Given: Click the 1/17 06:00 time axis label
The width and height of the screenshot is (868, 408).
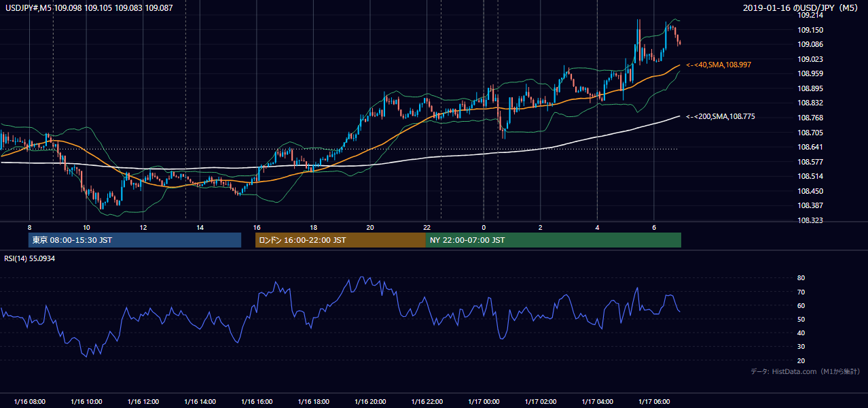Looking at the screenshot, I should click(x=653, y=401).
